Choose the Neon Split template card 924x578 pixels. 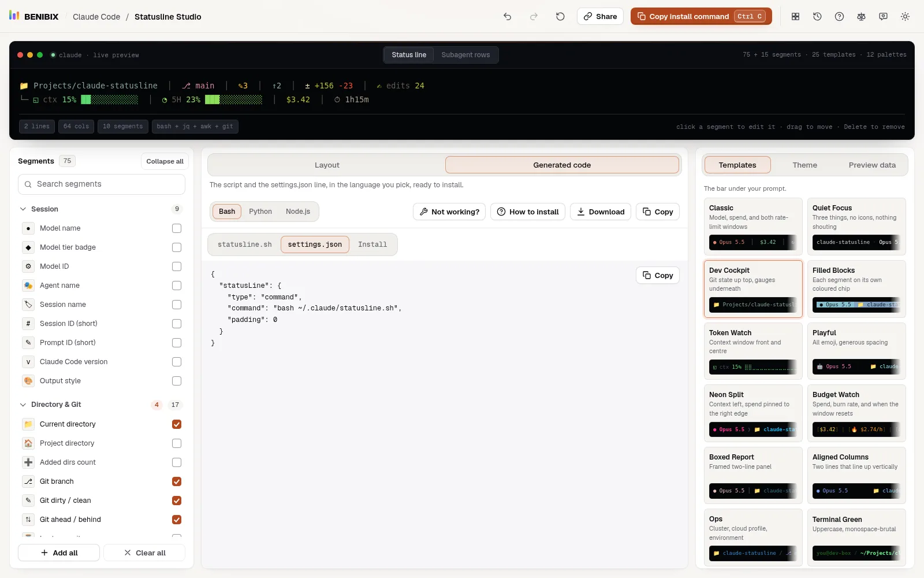coord(753,413)
